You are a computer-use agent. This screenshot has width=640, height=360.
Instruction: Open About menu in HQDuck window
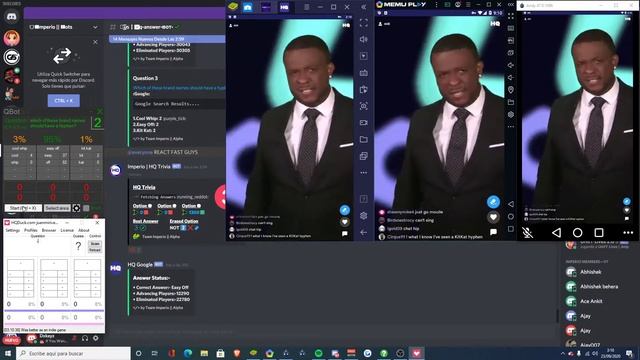84,230
